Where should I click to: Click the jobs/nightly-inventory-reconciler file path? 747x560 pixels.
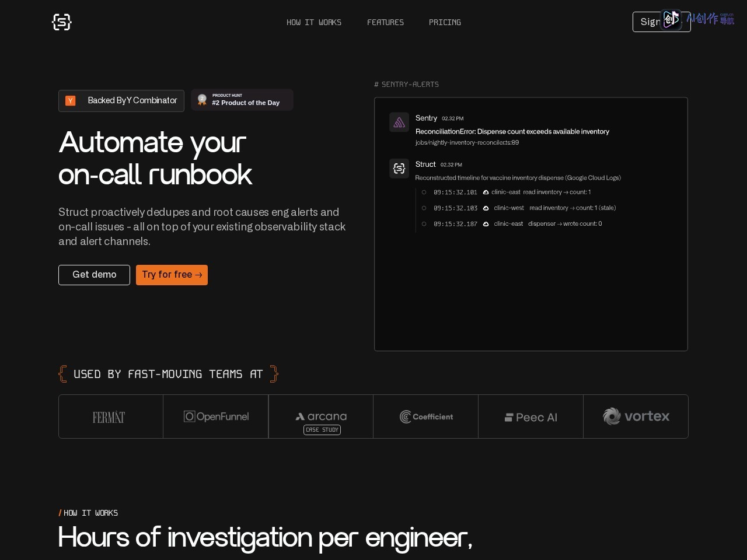467,142
